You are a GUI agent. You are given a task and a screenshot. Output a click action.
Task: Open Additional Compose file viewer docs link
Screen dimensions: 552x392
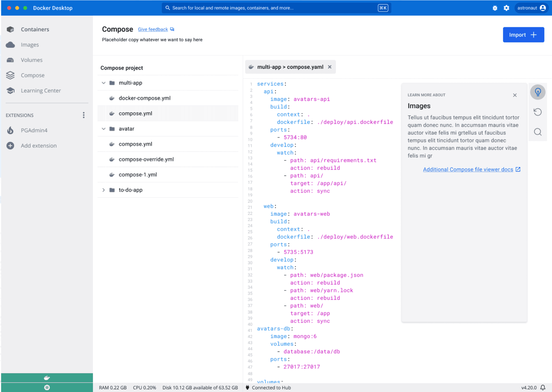[468, 170]
